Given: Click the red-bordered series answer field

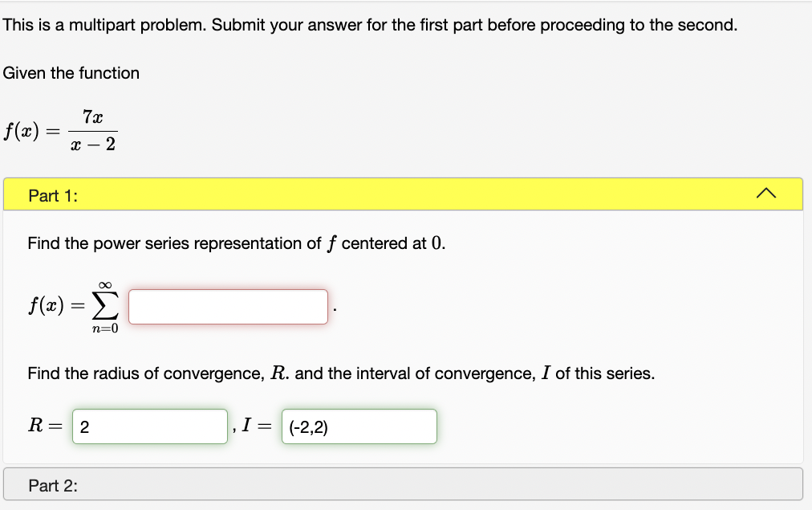Looking at the screenshot, I should [x=227, y=306].
